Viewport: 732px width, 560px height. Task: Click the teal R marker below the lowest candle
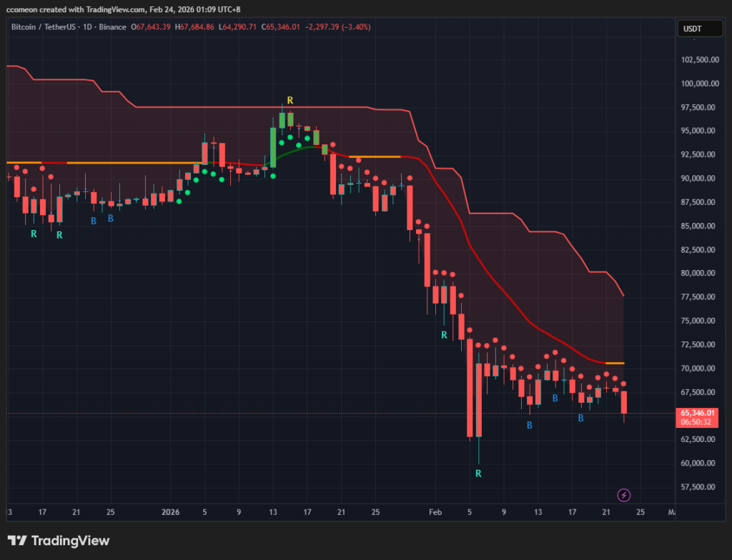click(478, 473)
